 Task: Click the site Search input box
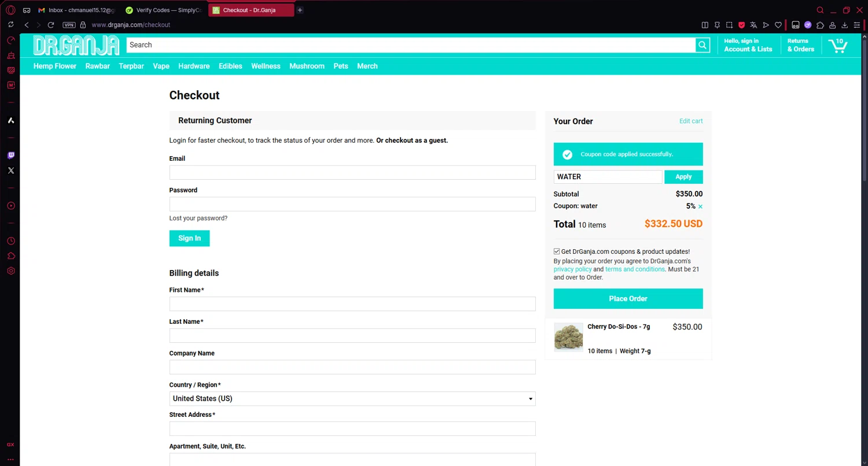click(x=411, y=45)
